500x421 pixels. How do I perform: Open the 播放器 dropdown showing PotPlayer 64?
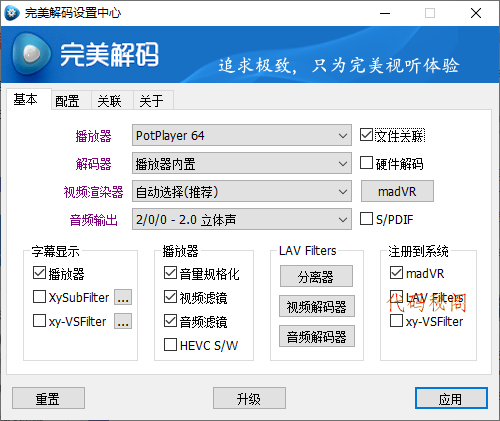click(x=242, y=135)
